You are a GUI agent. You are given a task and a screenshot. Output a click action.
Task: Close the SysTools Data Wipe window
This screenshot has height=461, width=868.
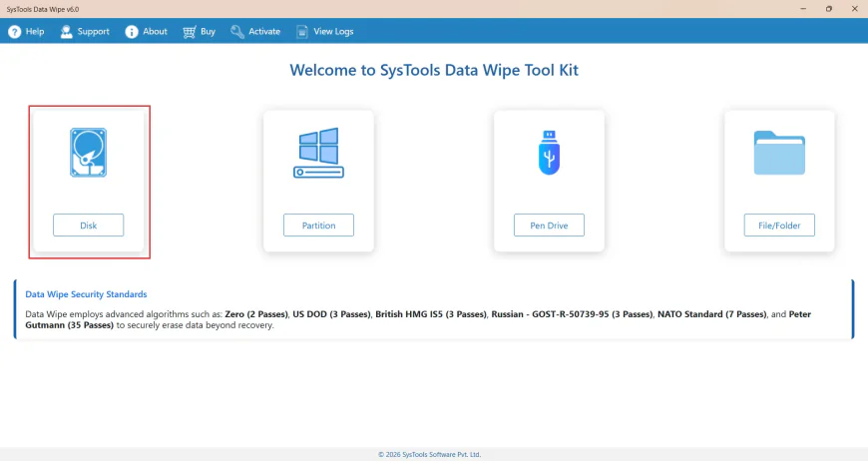click(855, 9)
